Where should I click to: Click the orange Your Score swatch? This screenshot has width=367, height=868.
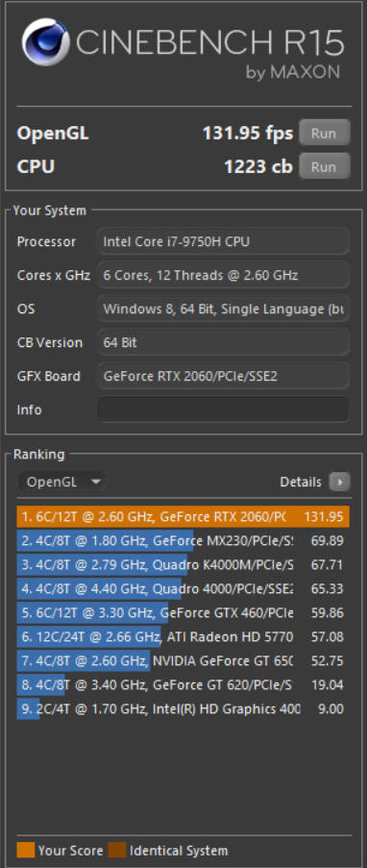tap(26, 851)
